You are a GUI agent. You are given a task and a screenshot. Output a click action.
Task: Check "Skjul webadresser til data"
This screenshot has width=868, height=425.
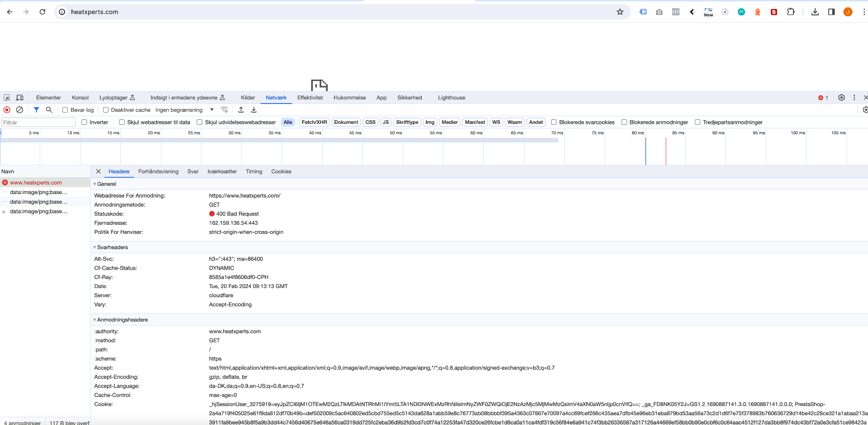tap(122, 122)
